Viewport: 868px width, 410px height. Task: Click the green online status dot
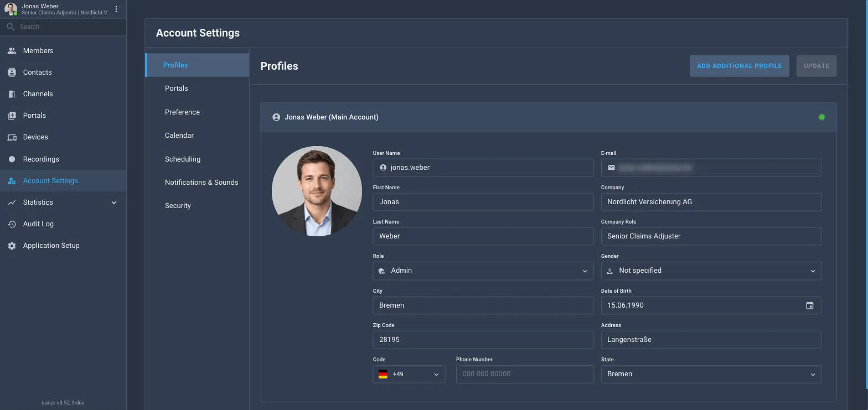coord(821,117)
